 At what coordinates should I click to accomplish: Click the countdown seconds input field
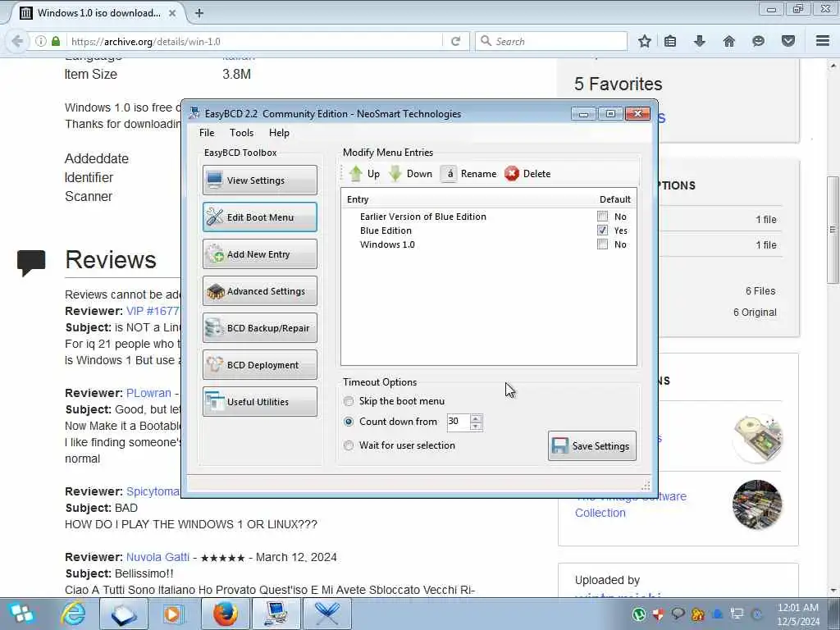[x=458, y=422]
